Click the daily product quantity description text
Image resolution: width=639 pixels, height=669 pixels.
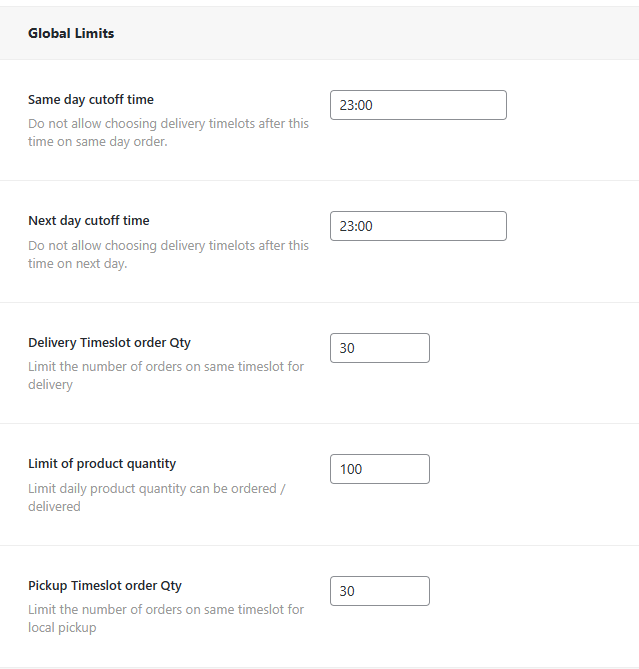click(157, 497)
